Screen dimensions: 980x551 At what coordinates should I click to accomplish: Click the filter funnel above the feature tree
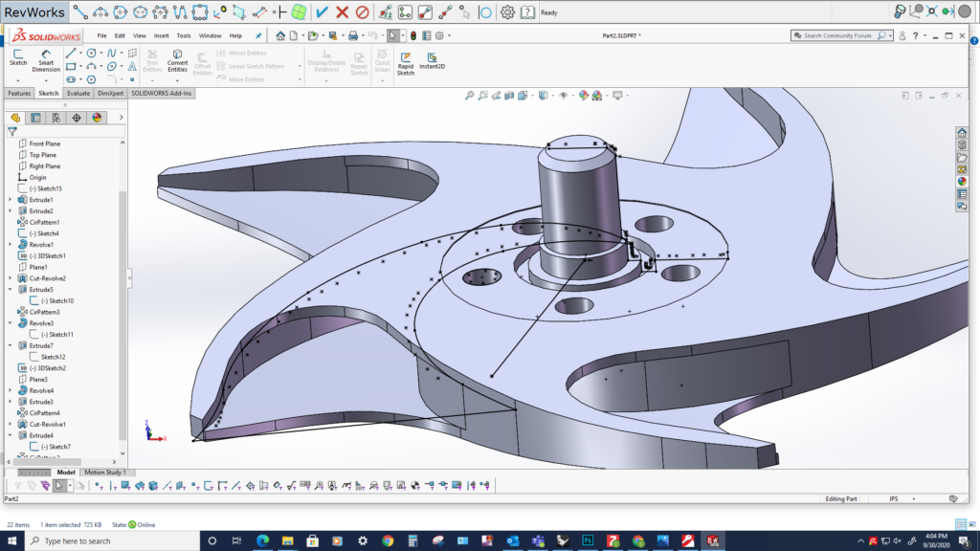point(13,131)
